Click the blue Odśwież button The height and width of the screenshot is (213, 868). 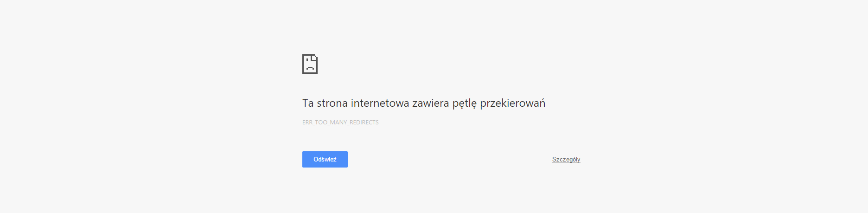tap(325, 159)
